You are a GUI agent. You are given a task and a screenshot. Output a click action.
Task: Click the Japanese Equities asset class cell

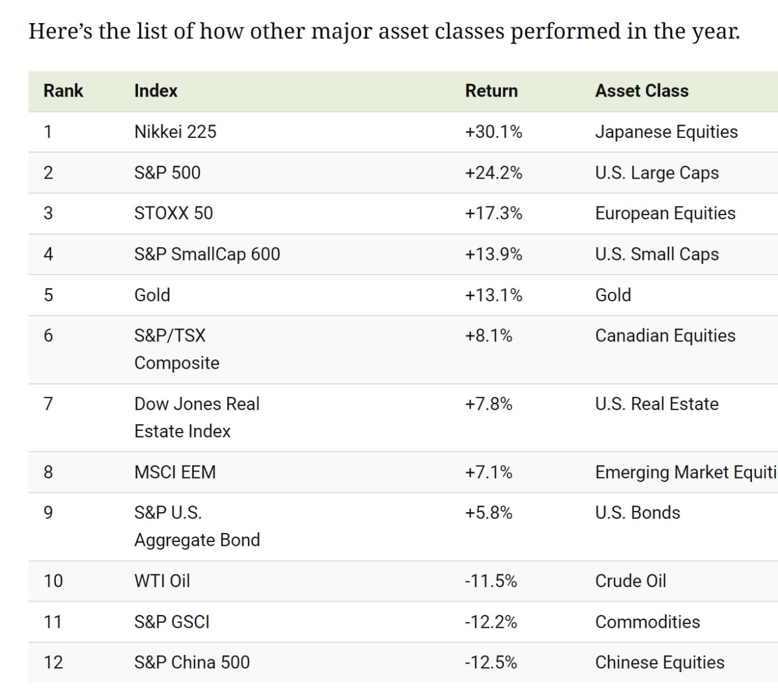(x=666, y=132)
